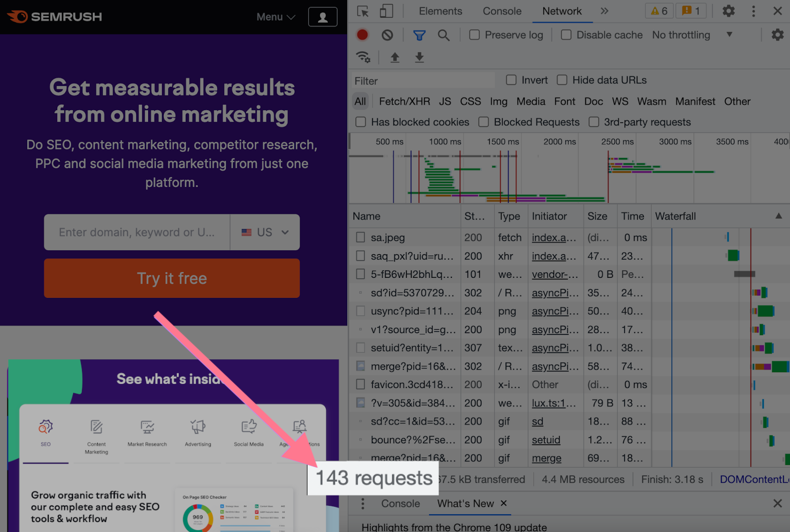Viewport: 790px width, 532px height.
Task: Toggle the device toolbar icon
Action: pyautogui.click(x=386, y=11)
